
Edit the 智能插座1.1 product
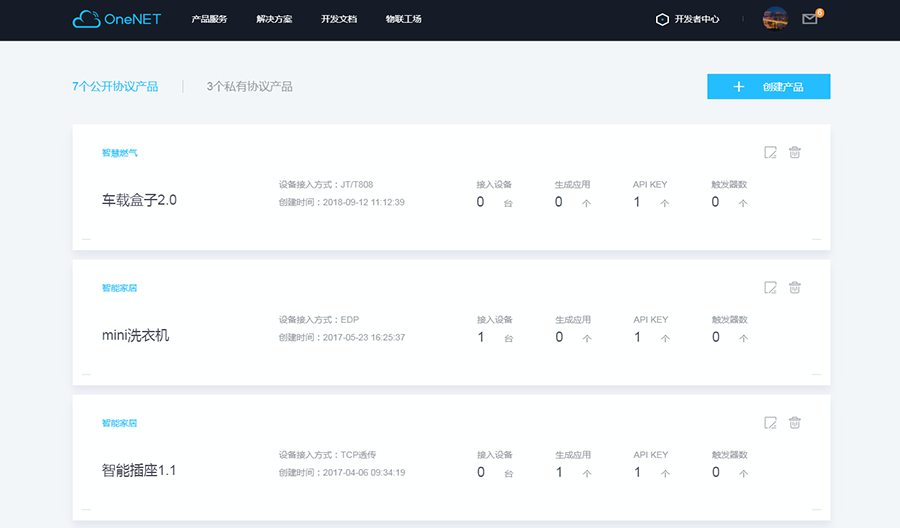click(770, 423)
